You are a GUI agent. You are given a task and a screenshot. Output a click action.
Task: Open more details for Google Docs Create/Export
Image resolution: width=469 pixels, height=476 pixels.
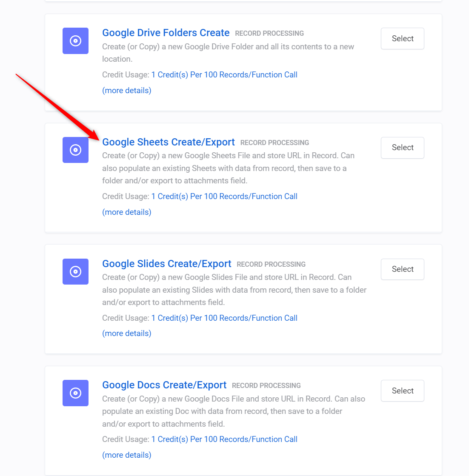point(126,455)
